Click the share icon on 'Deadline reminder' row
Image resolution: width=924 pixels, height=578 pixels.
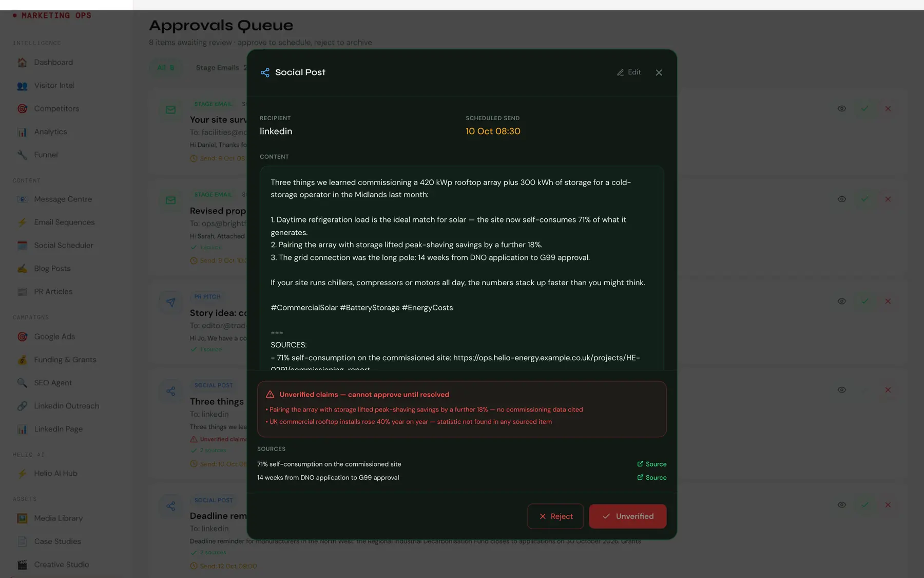pos(171,506)
